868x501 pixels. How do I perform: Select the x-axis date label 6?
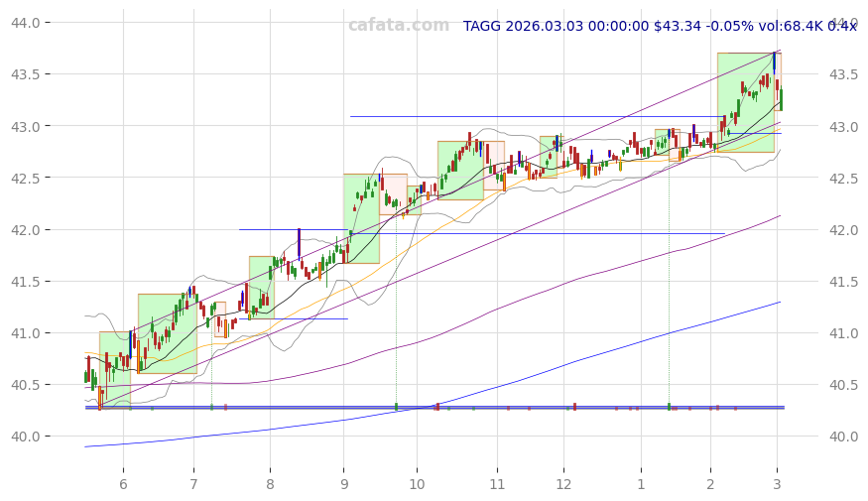123,484
